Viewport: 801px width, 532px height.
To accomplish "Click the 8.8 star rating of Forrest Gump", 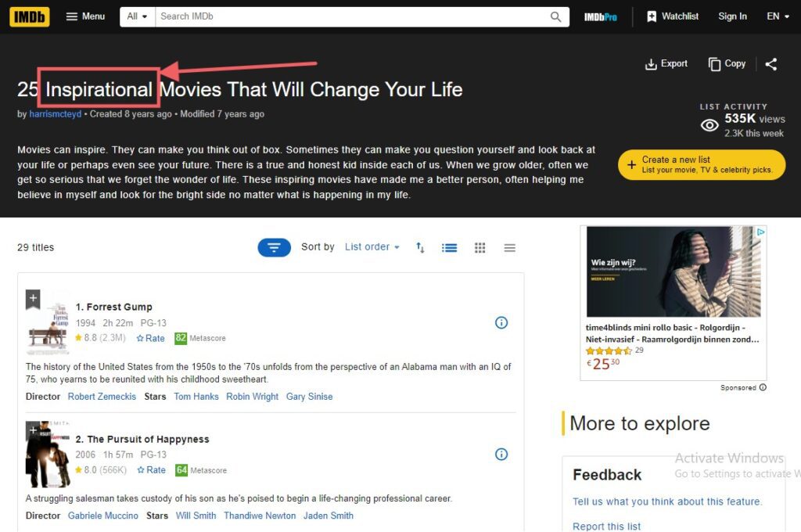I will click(x=99, y=338).
